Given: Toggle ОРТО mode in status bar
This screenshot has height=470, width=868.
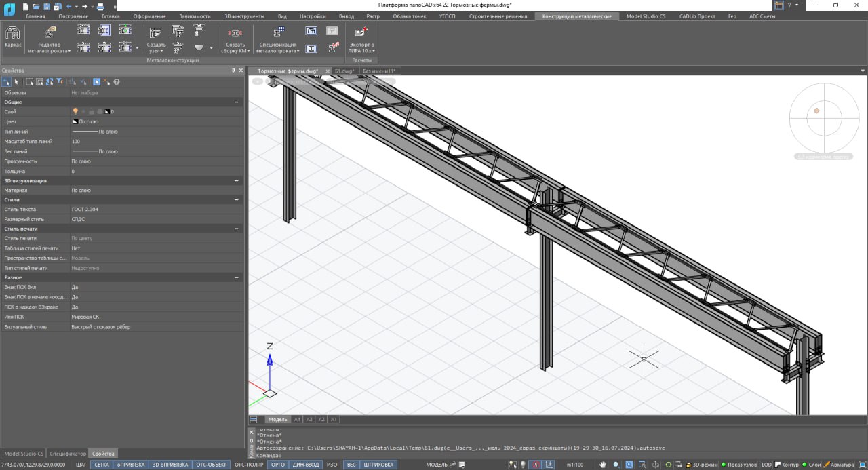Looking at the screenshot, I should [x=278, y=465].
